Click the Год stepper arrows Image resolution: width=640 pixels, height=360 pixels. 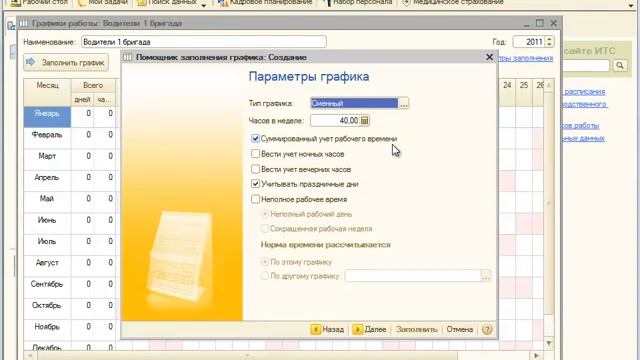(x=549, y=42)
